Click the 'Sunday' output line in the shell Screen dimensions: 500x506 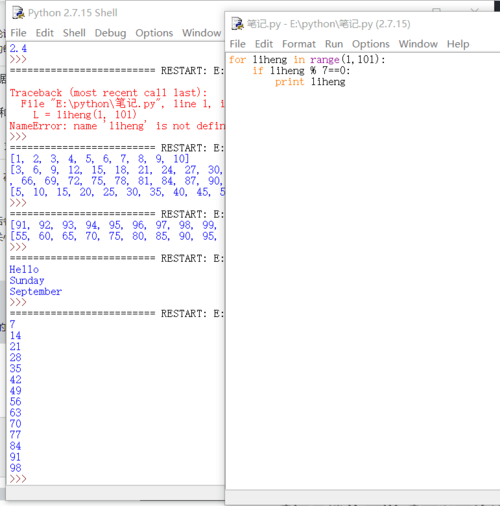click(27, 281)
